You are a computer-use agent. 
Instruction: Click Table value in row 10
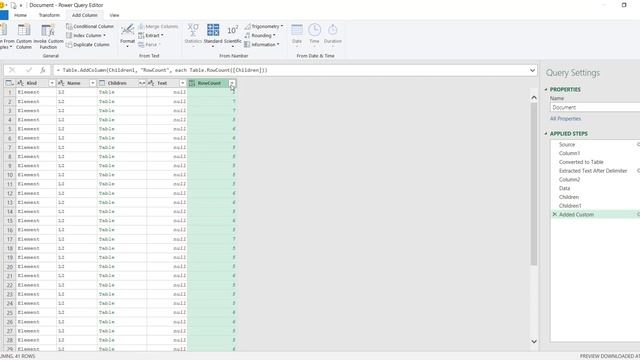[x=107, y=175]
